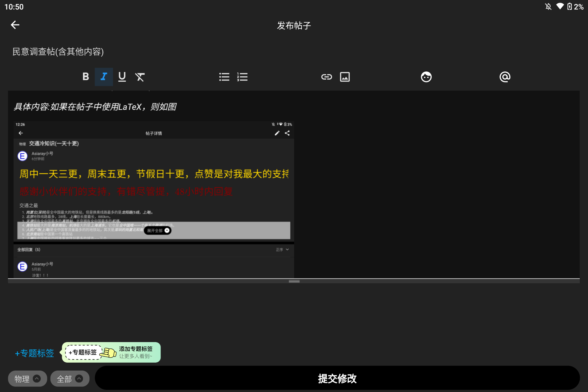Submit changes with 提交修改

click(337, 378)
